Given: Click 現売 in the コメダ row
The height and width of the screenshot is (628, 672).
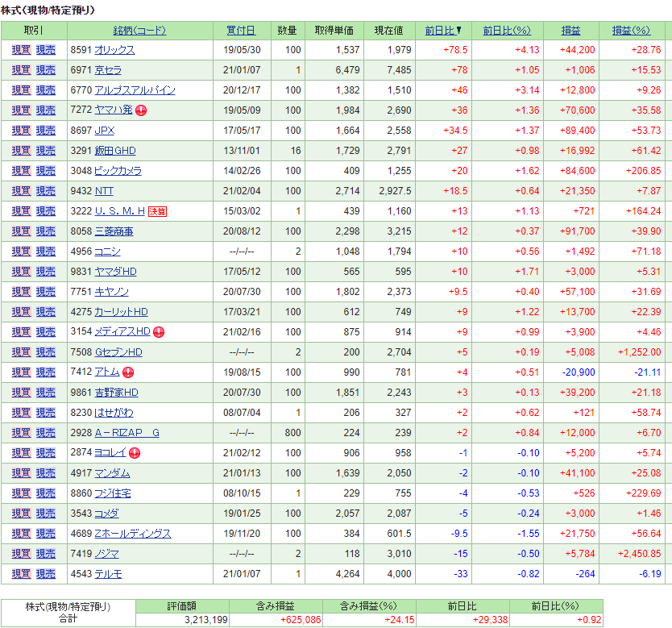Looking at the screenshot, I should tap(46, 514).
